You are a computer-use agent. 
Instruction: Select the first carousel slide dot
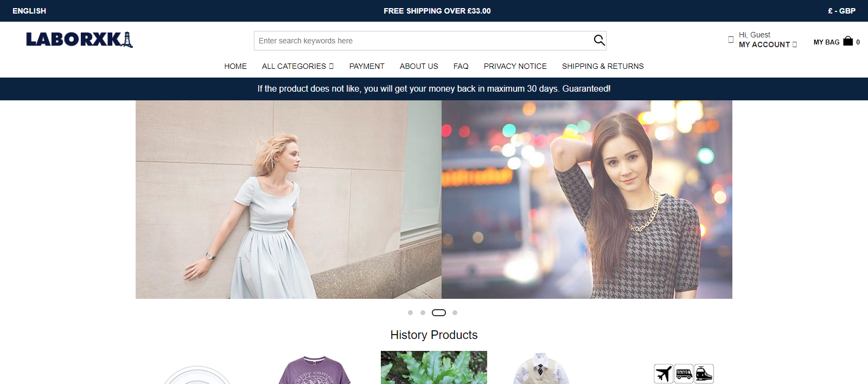(x=410, y=312)
